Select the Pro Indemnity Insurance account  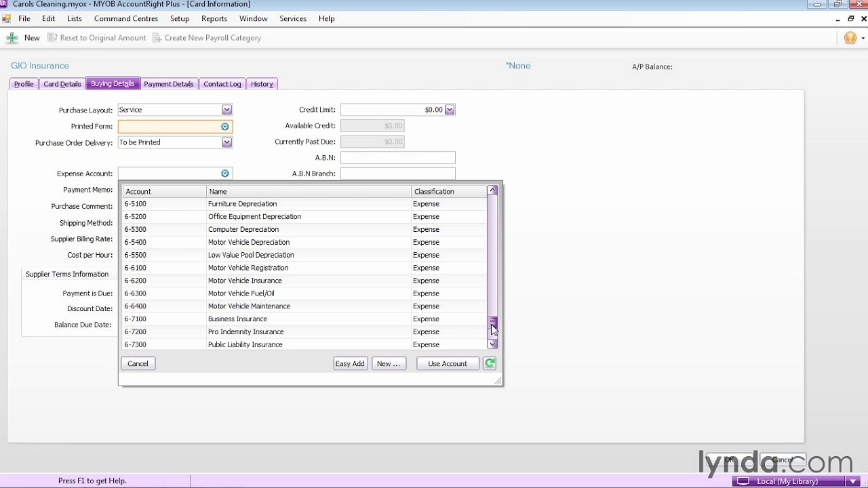304,332
